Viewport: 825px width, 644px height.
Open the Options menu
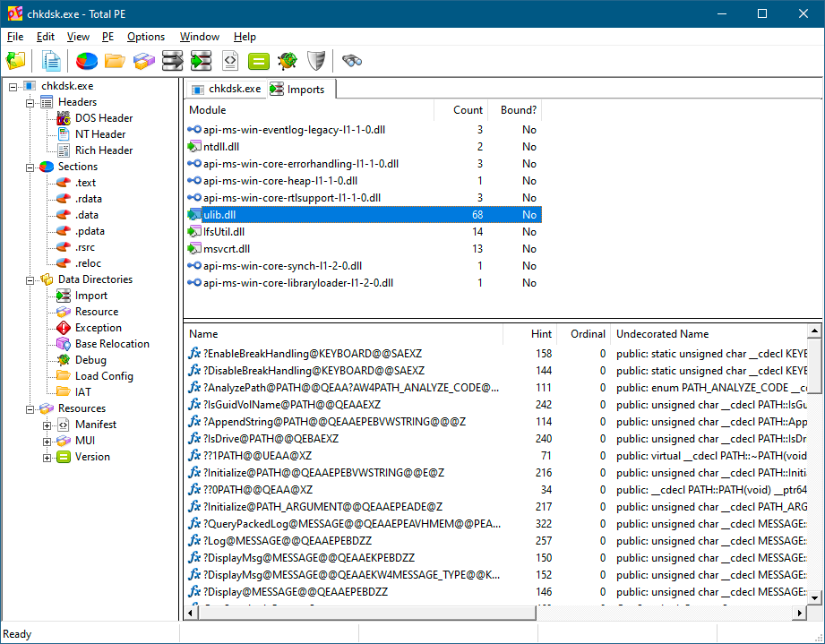pos(145,37)
